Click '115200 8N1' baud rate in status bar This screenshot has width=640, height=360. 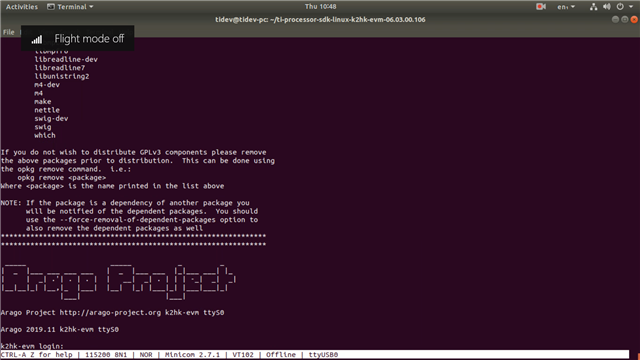(106, 355)
